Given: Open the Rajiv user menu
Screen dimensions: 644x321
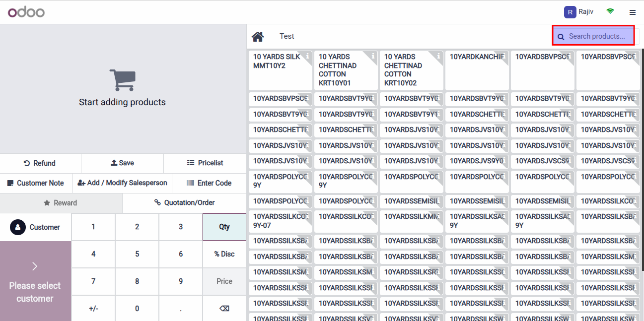Looking at the screenshot, I should coord(578,11).
